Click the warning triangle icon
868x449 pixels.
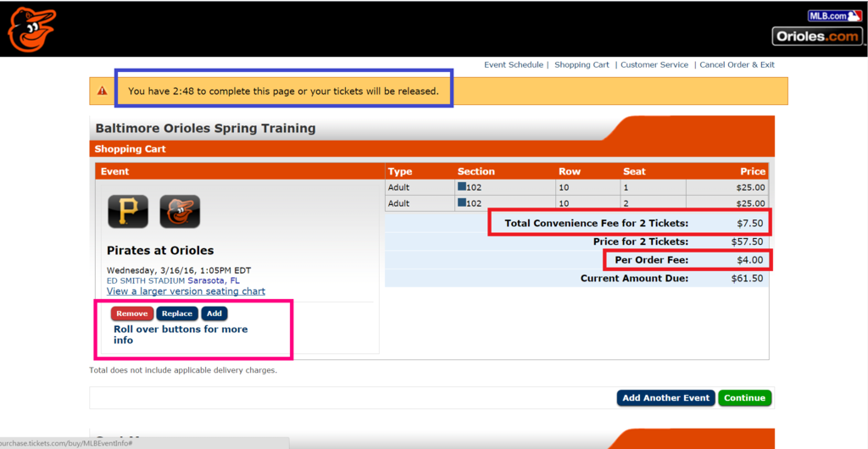tap(103, 90)
